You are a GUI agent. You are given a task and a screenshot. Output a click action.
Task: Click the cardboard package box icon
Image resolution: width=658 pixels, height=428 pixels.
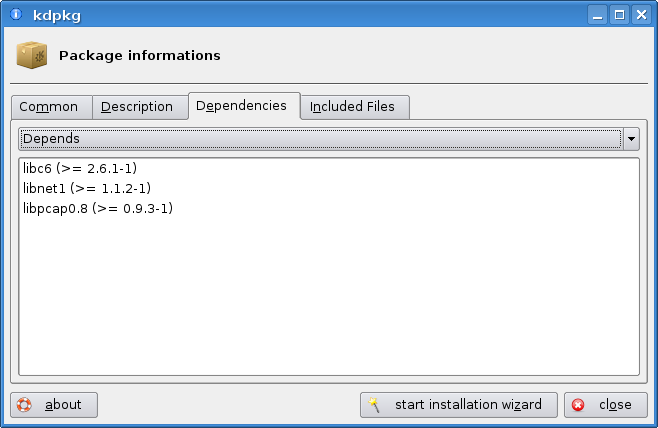point(32,55)
